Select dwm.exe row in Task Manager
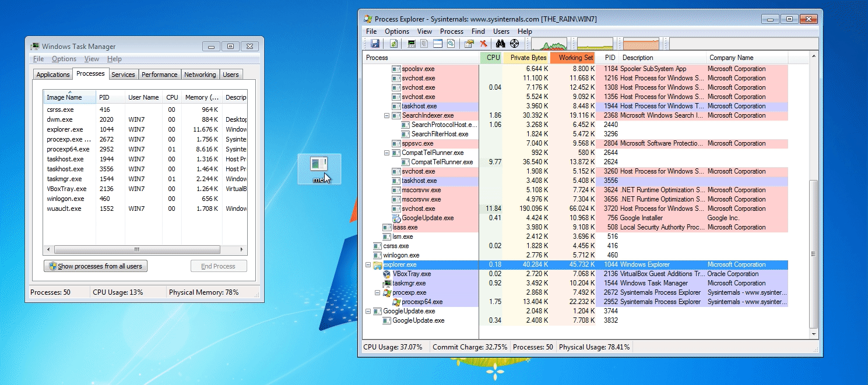 (x=145, y=119)
